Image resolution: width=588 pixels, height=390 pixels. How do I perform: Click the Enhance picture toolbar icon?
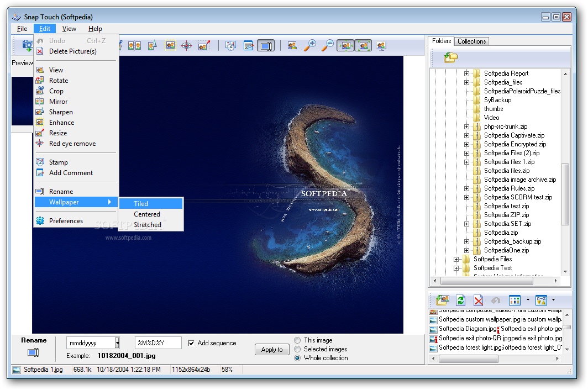pyautogui.click(x=170, y=46)
